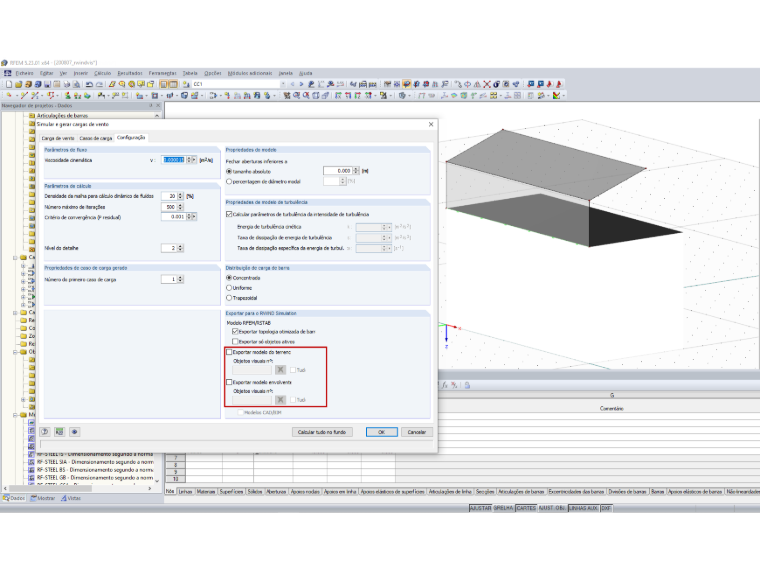Click the formula fx icon in table toolbar

coord(444,385)
